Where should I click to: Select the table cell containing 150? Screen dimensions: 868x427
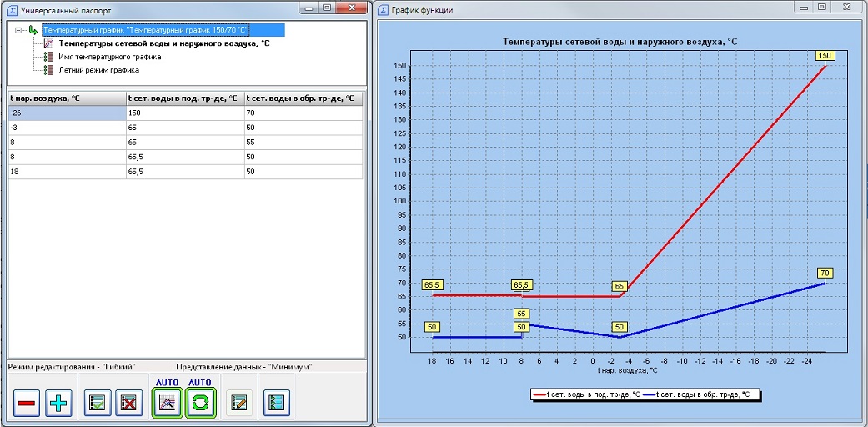183,113
